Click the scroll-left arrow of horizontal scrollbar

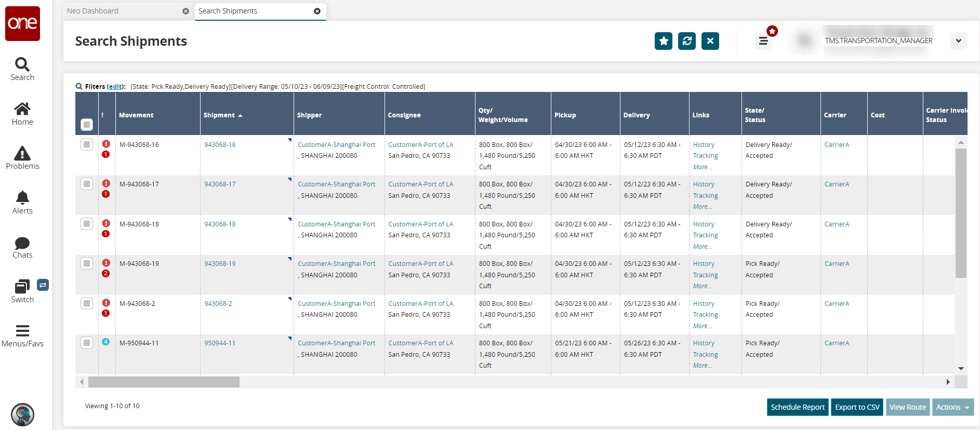[x=82, y=382]
